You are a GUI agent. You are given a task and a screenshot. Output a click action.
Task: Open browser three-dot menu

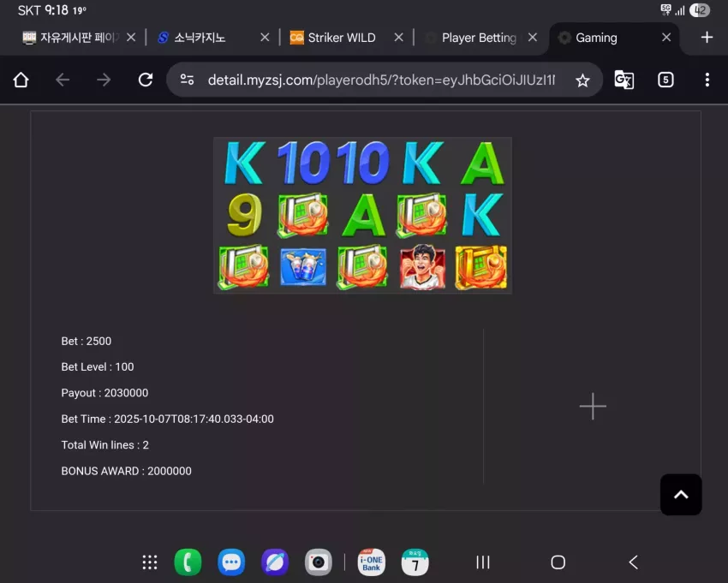(707, 80)
